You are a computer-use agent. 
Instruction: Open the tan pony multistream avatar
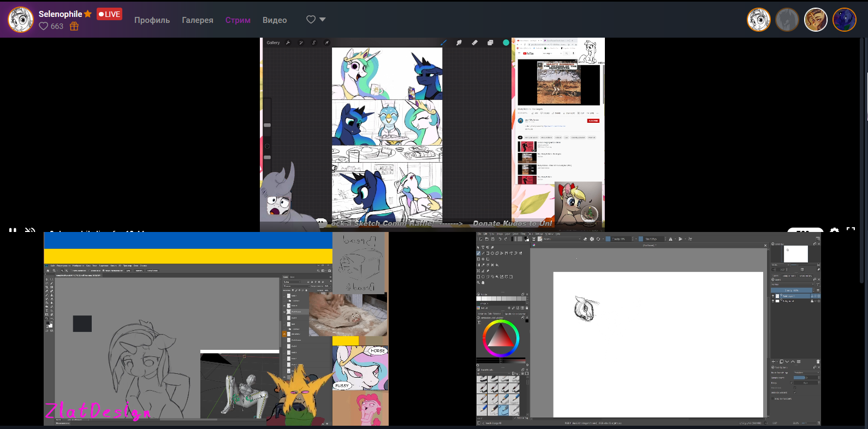tap(816, 20)
